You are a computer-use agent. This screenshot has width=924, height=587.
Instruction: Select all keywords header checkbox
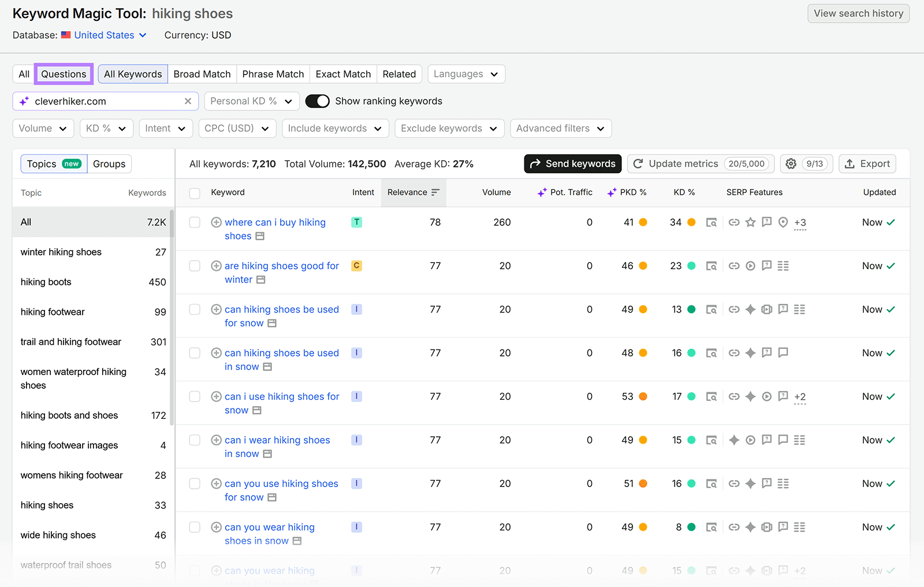tap(195, 193)
